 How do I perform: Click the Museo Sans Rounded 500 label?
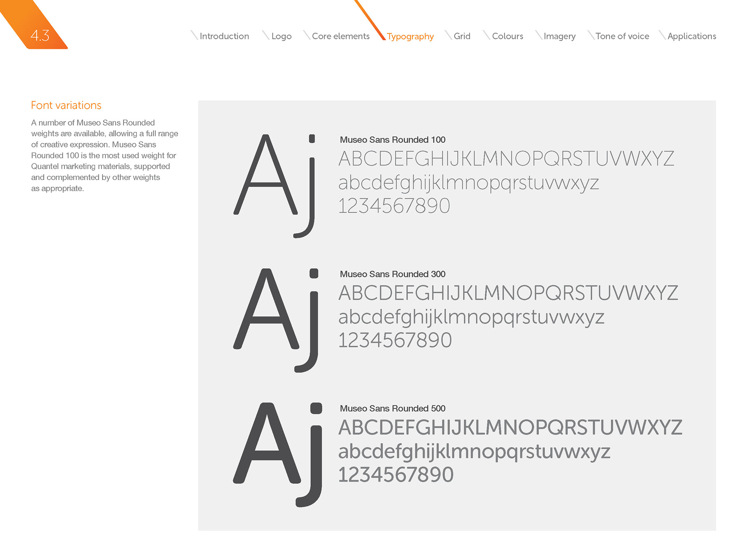(393, 408)
